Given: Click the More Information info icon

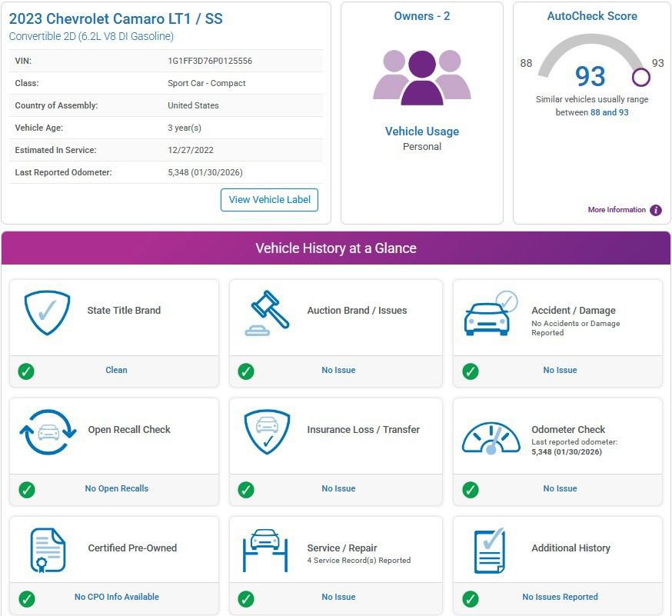Looking at the screenshot, I should click(655, 210).
